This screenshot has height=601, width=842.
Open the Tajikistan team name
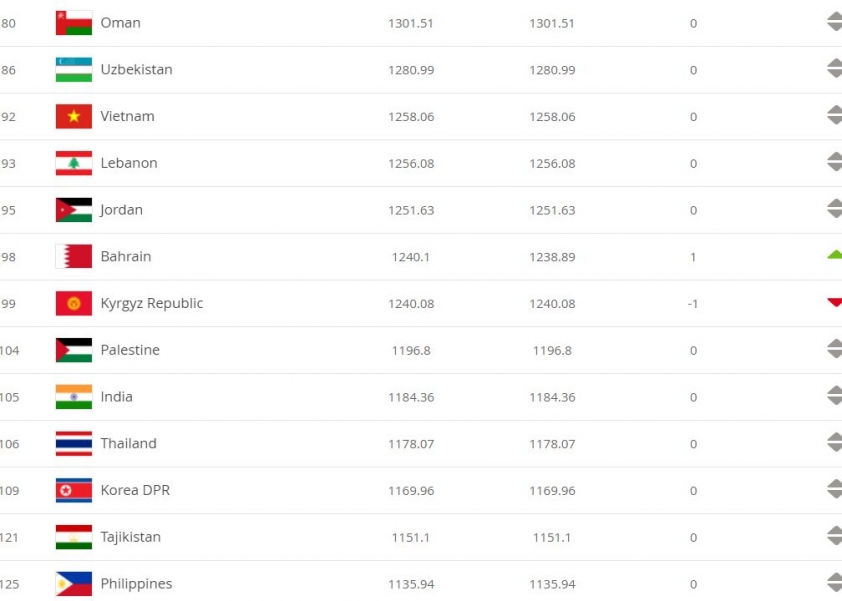[130, 537]
